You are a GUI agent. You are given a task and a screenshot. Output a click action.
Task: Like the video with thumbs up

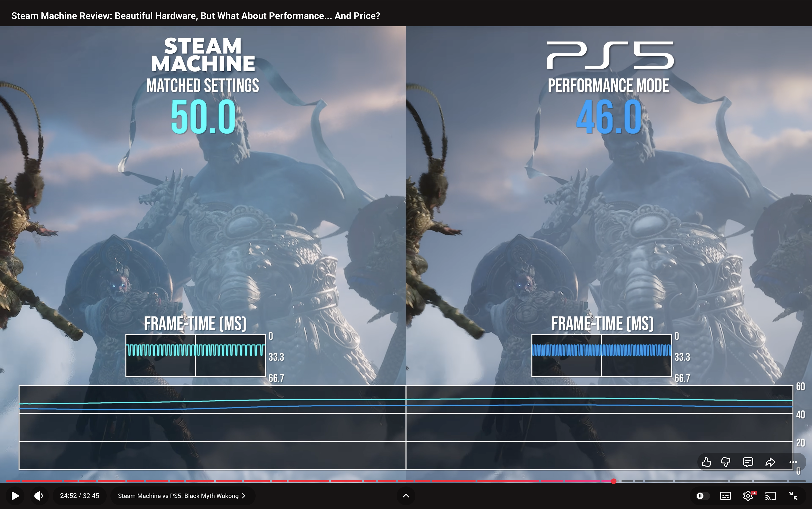pyautogui.click(x=706, y=462)
